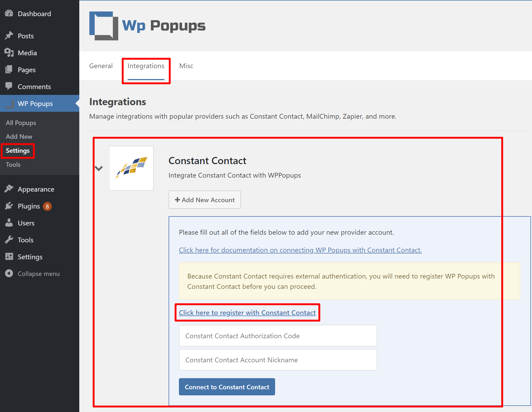This screenshot has height=412, width=532.
Task: Collapse the WordPress admin menu
Action: click(32, 274)
